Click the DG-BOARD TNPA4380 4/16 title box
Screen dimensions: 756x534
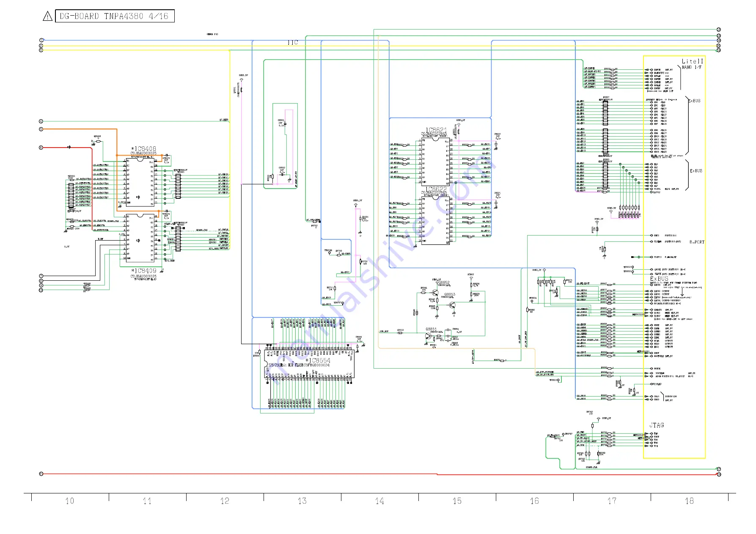click(115, 16)
